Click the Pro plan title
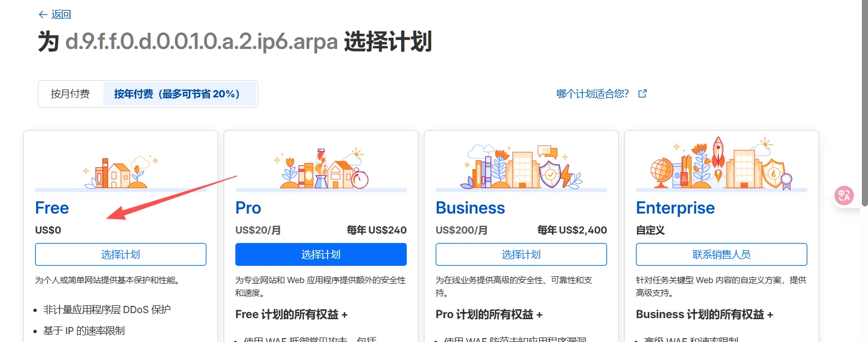Screen dimensions: 868x342 click(x=248, y=208)
